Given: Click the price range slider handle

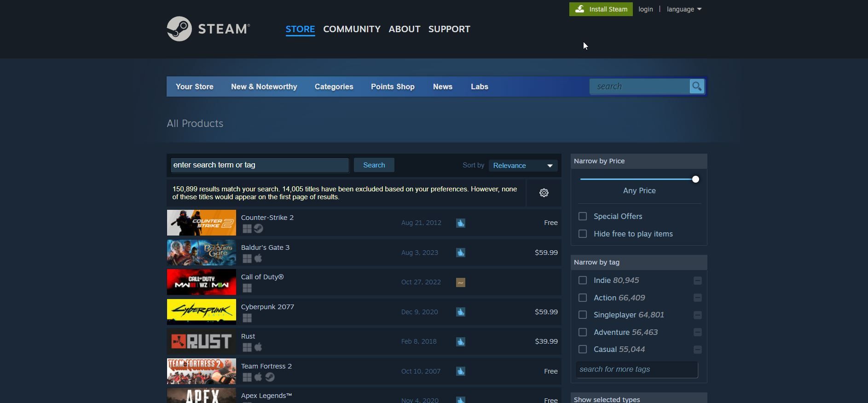Looking at the screenshot, I should 695,179.
